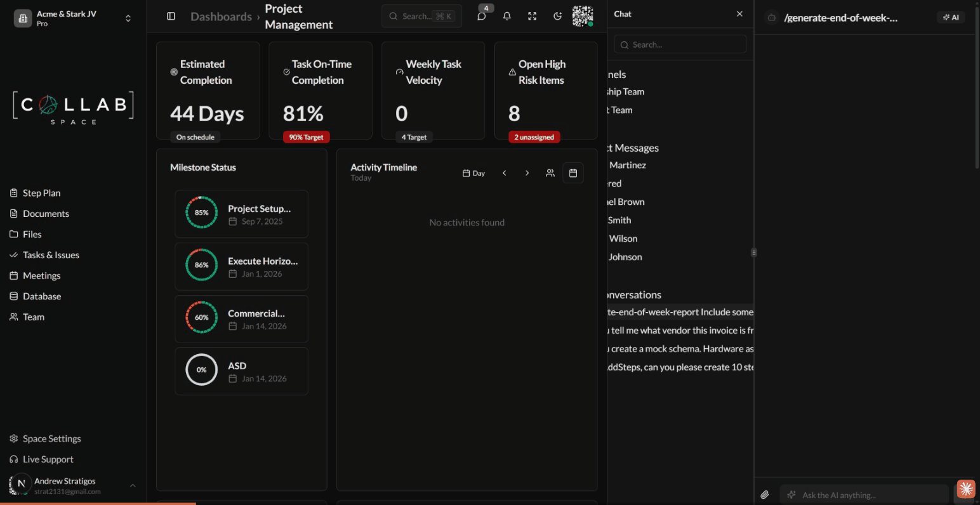The height and width of the screenshot is (505, 980).
Task: Open the Meetings sidebar icon
Action: tap(42, 275)
